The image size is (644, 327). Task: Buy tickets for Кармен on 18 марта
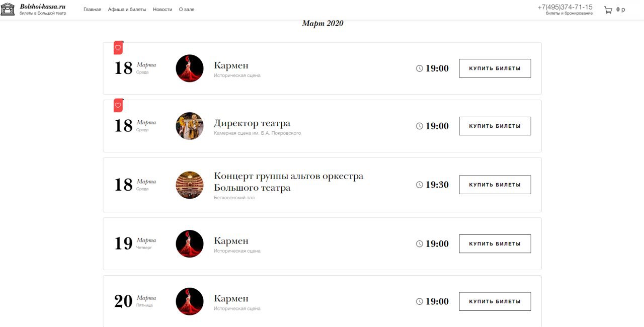[495, 68]
